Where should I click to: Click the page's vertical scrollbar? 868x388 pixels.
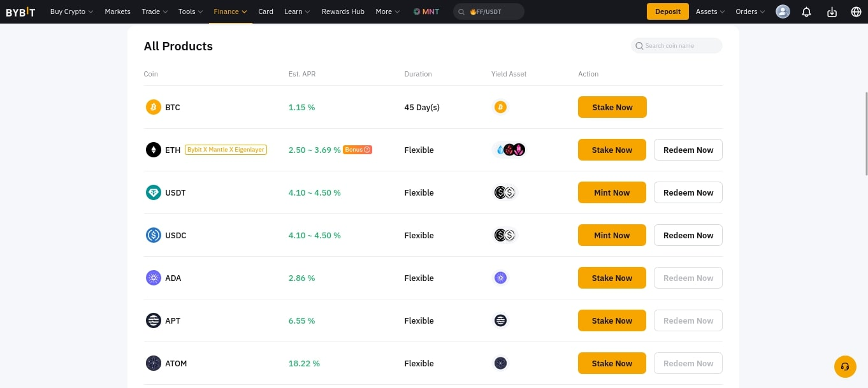click(x=865, y=134)
